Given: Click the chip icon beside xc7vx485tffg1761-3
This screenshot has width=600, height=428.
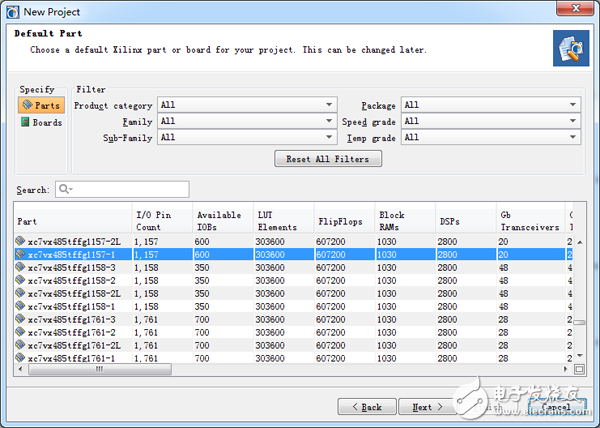Looking at the screenshot, I should point(21,320).
